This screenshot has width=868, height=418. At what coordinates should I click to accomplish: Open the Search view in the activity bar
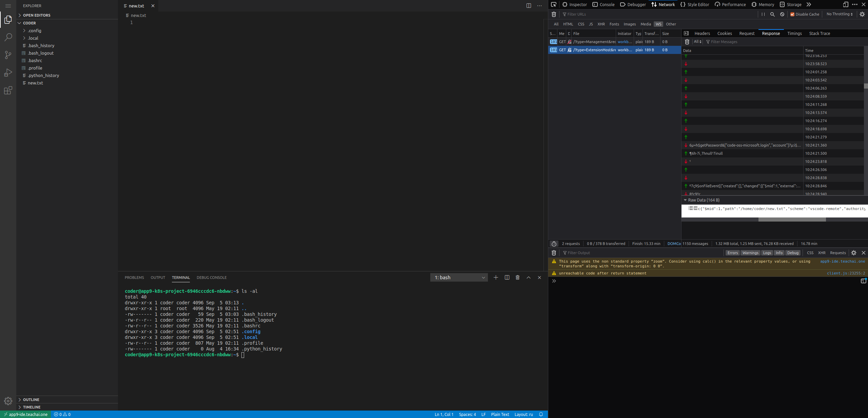click(8, 37)
